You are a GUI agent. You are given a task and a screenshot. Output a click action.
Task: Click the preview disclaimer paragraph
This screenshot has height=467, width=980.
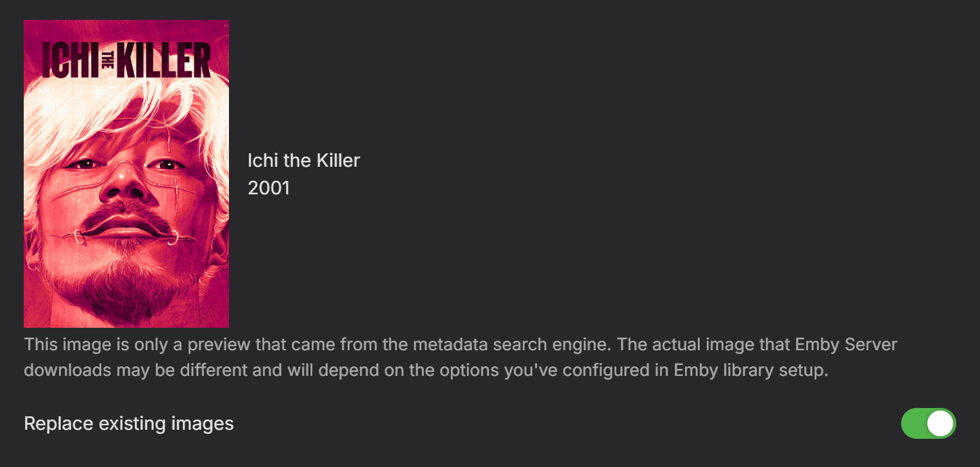tap(449, 358)
